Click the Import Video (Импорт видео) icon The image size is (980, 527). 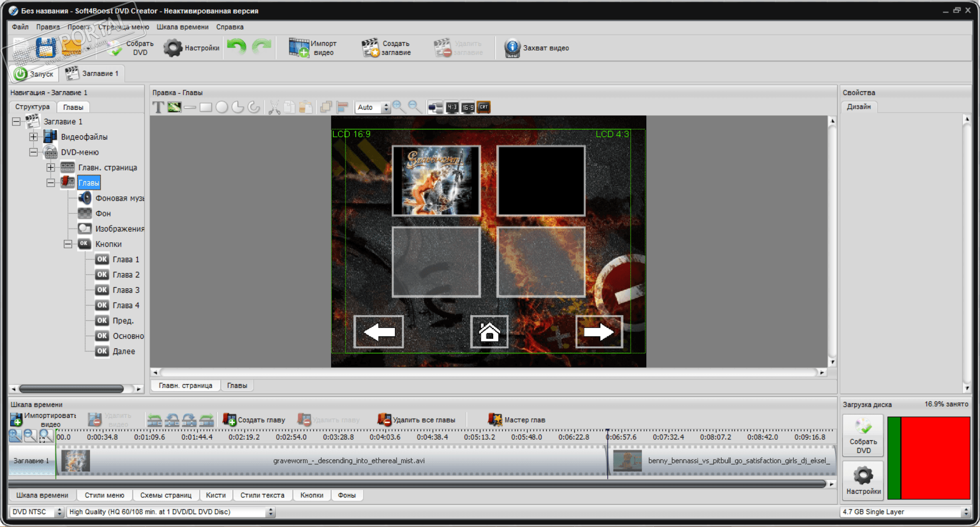(x=299, y=48)
